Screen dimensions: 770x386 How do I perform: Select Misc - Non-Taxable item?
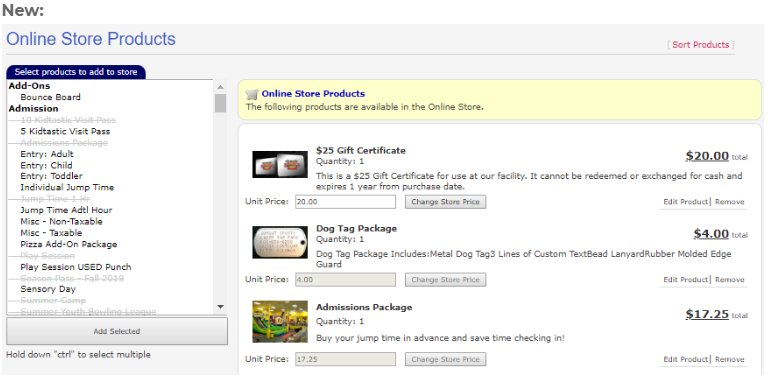tap(61, 221)
